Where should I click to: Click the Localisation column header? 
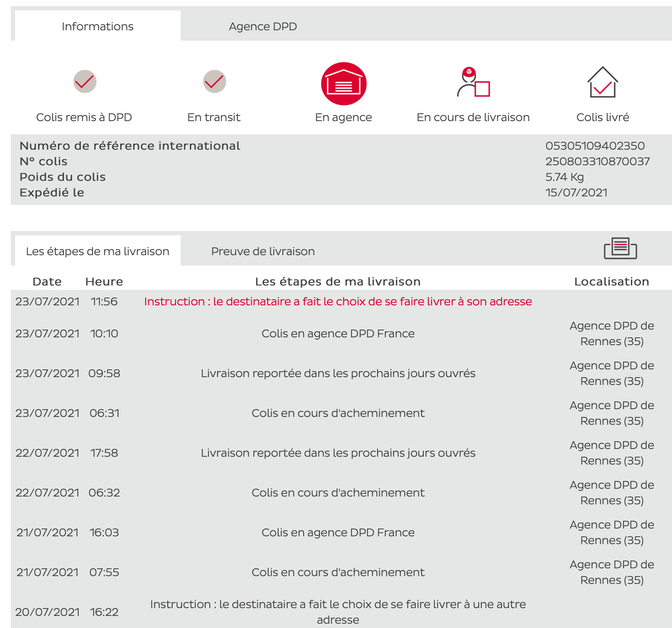pos(612,282)
